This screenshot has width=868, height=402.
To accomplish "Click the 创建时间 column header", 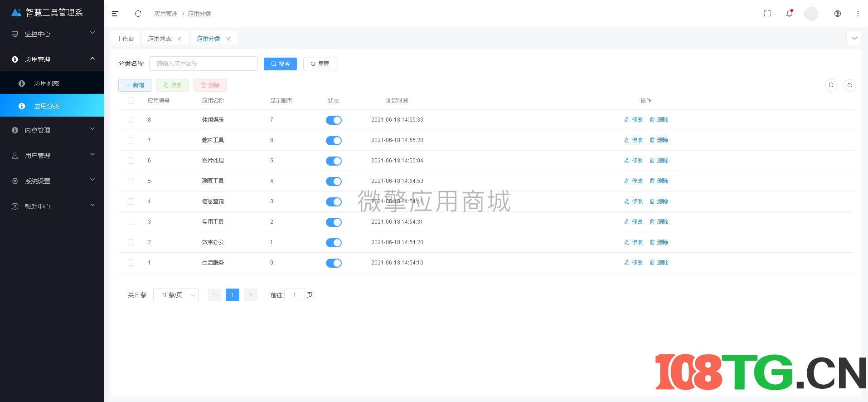I will (x=397, y=101).
